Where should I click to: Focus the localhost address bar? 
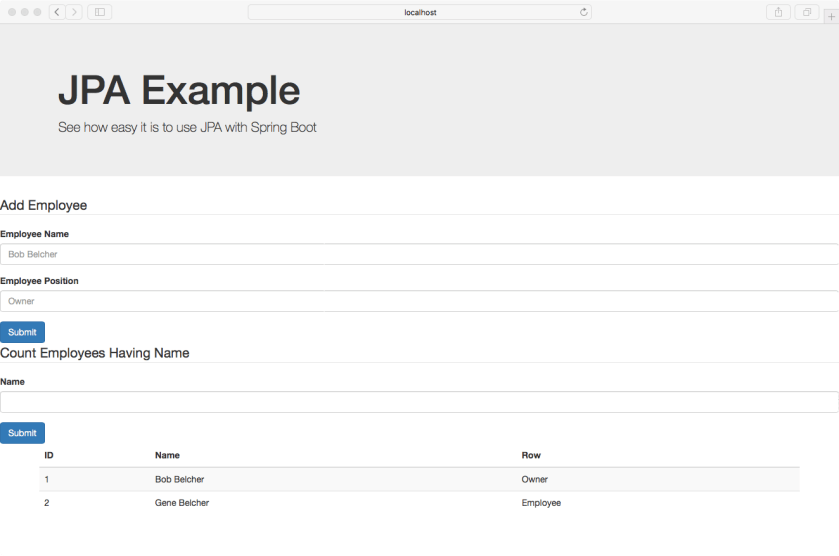pyautogui.click(x=419, y=12)
